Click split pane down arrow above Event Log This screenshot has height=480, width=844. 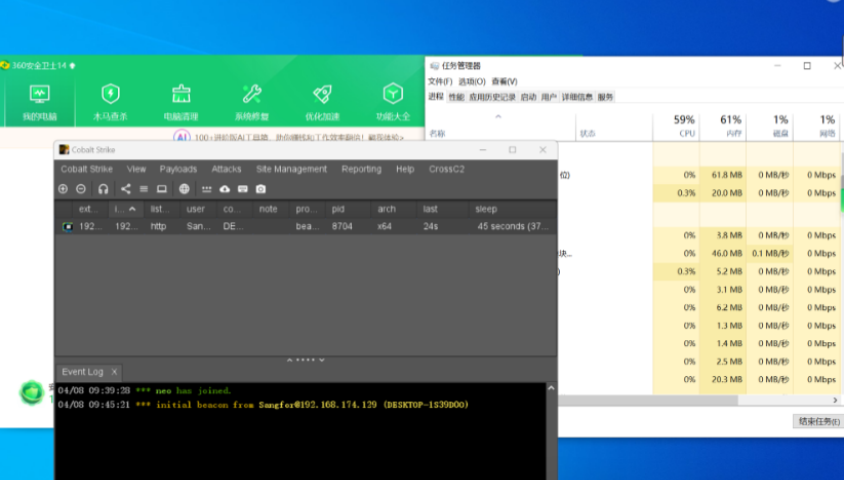coord(322,360)
